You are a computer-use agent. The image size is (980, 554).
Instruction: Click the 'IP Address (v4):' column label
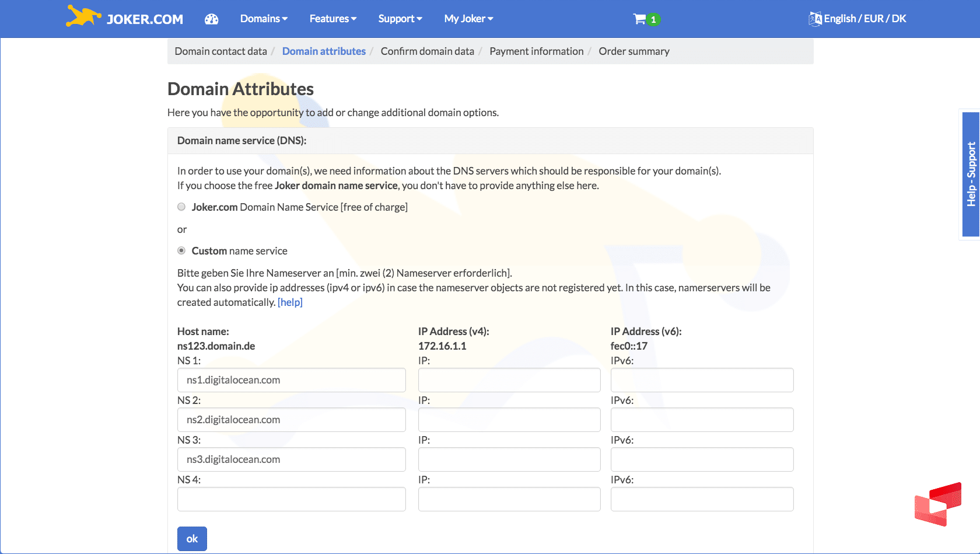coord(454,332)
